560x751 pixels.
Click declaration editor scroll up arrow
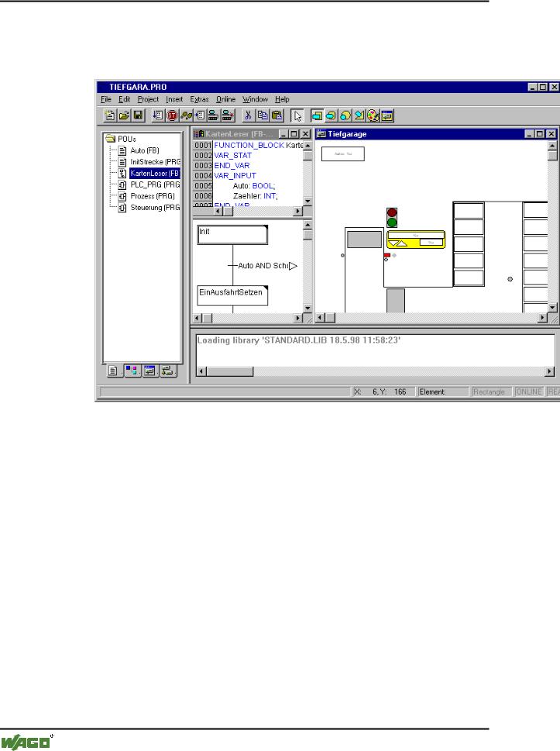307,146
